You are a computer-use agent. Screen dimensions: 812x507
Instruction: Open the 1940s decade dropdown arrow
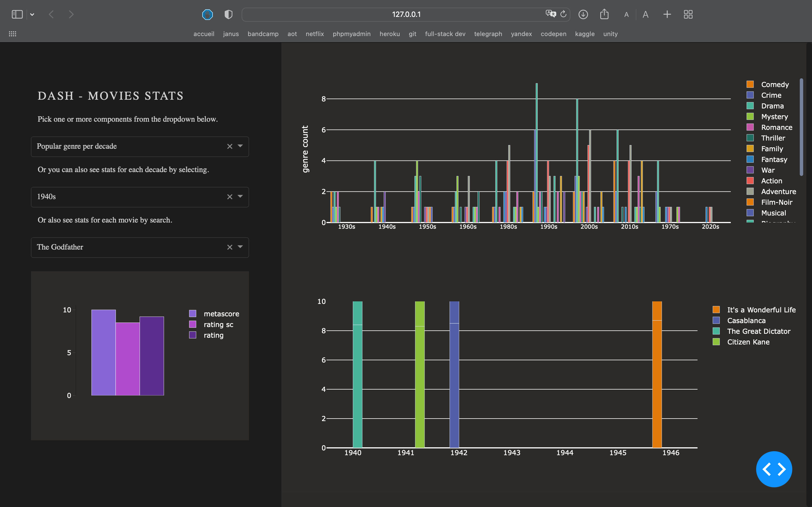click(x=240, y=197)
